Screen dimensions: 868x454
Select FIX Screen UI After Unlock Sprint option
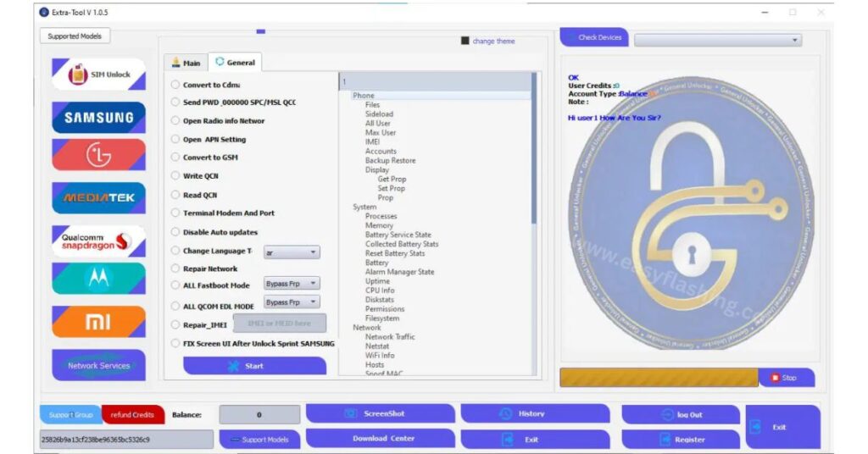point(175,343)
